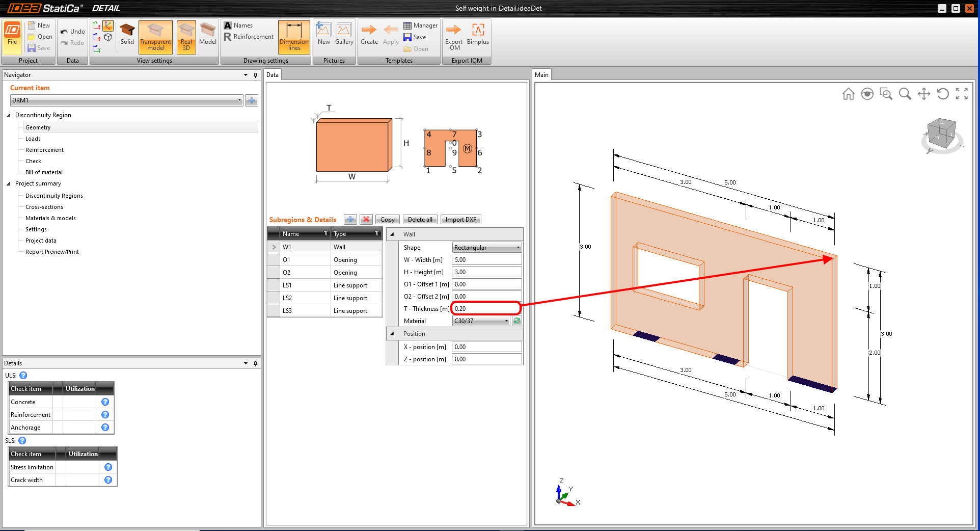
Task: Toggle Dimension lines display
Action: tap(294, 37)
